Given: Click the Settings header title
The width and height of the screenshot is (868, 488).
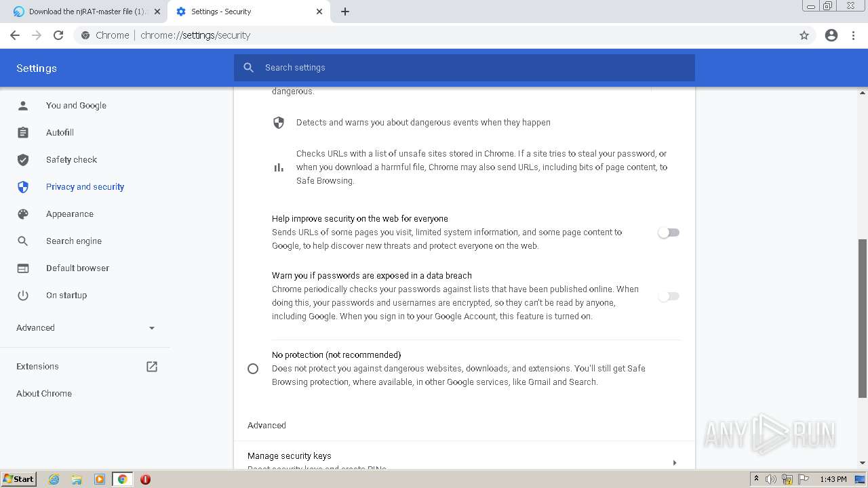Looking at the screenshot, I should coord(37,68).
